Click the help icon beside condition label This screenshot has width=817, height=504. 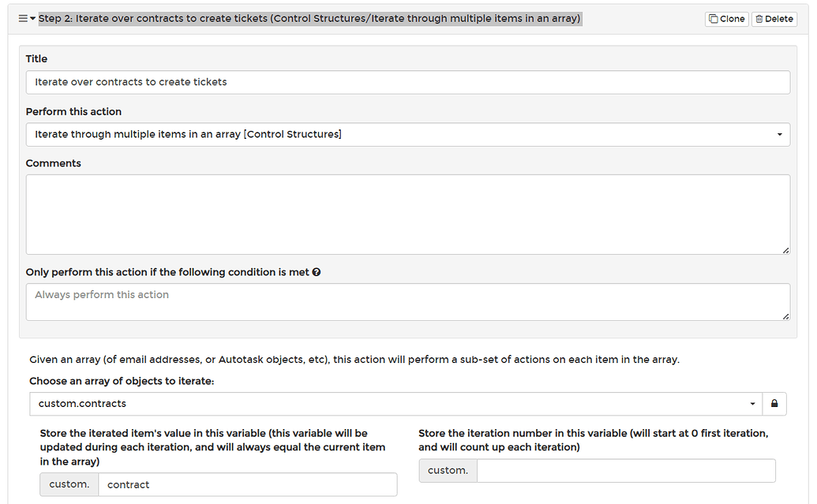[316, 272]
